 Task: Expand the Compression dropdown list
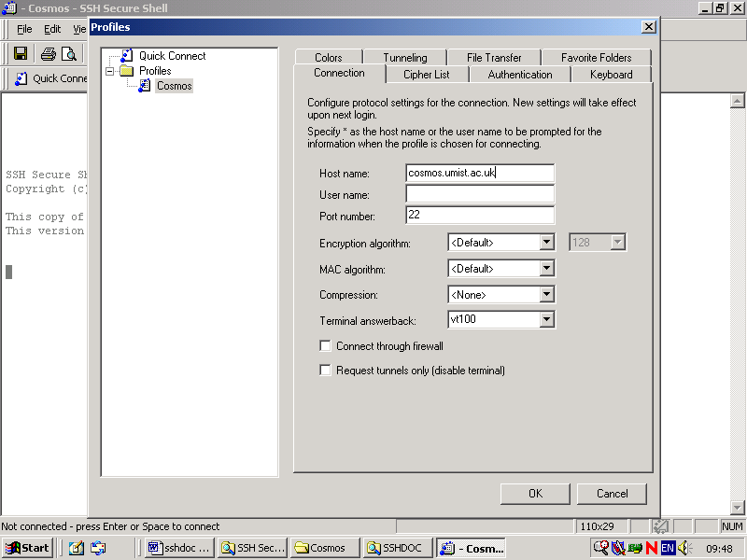click(x=547, y=295)
